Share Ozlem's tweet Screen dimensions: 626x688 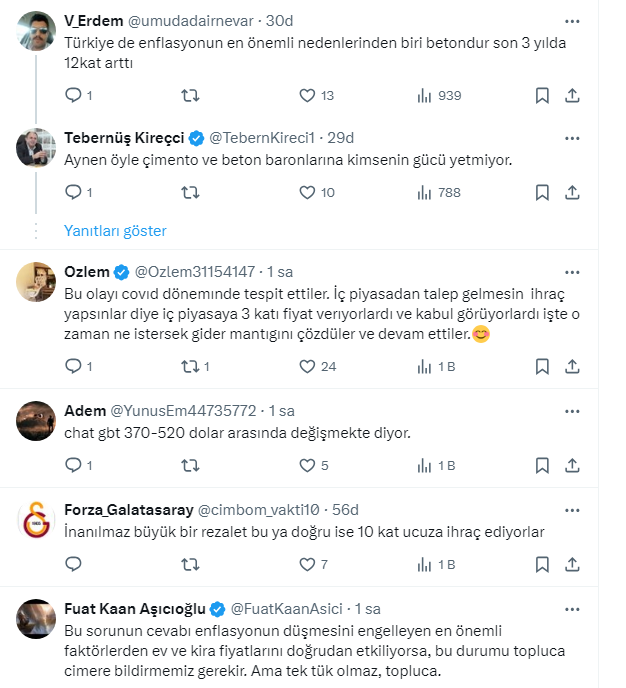click(573, 367)
